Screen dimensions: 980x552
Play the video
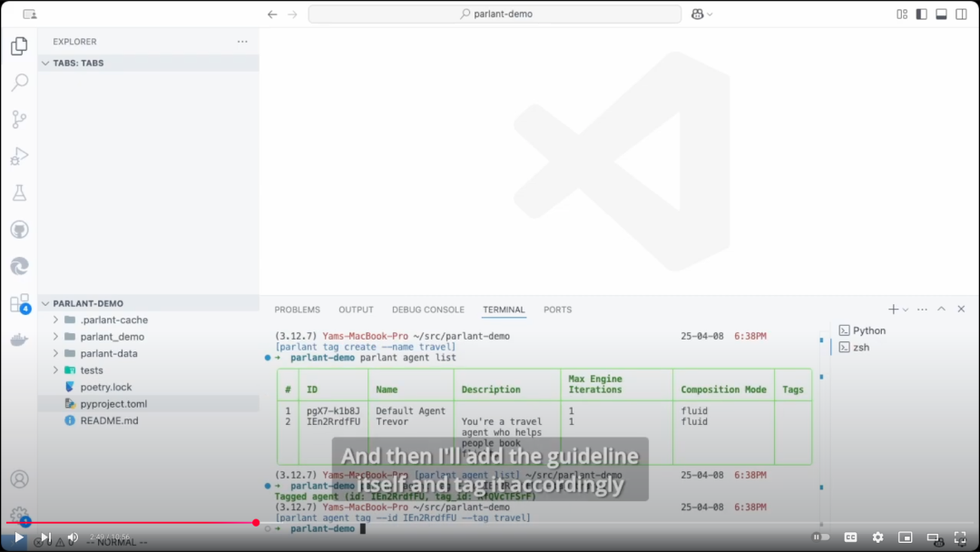pos(19,537)
